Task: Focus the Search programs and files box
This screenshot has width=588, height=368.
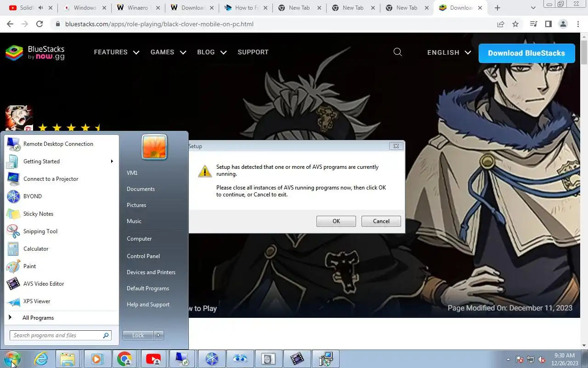Action: 61,335
